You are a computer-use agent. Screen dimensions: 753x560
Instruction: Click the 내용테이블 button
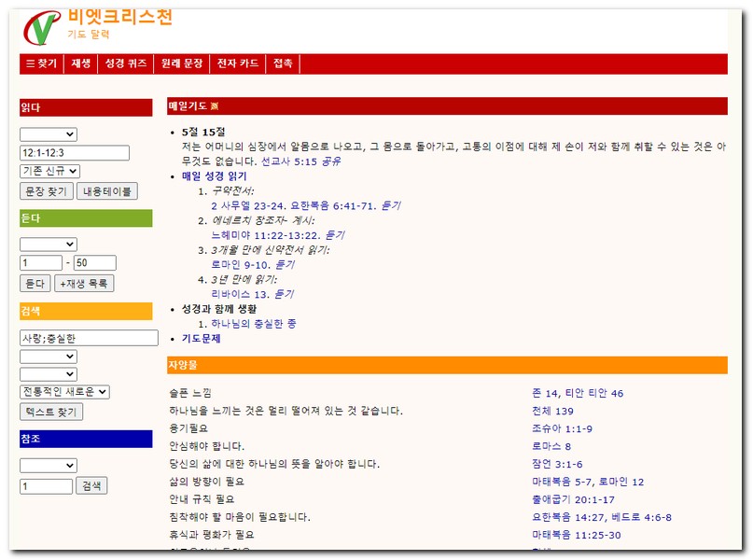click(106, 191)
